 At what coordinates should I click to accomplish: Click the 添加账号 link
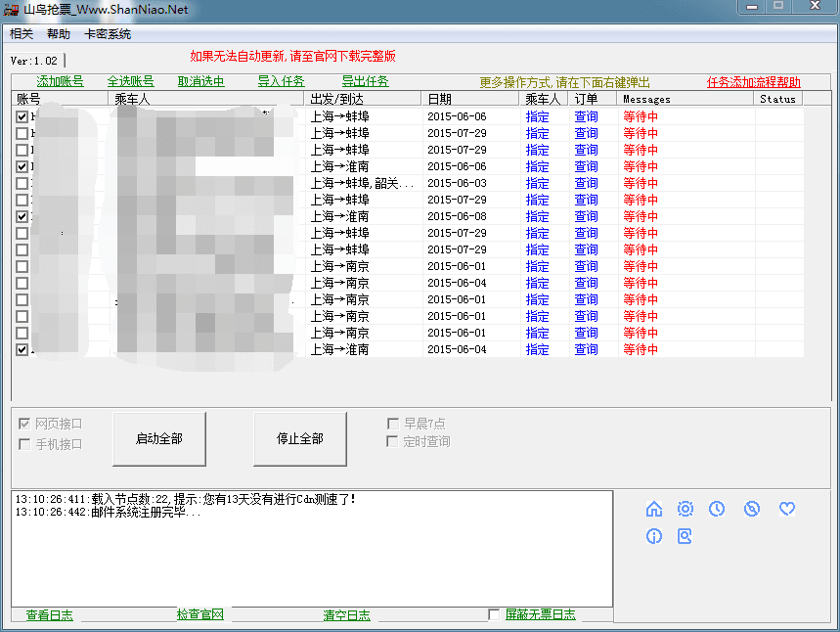tap(61, 82)
